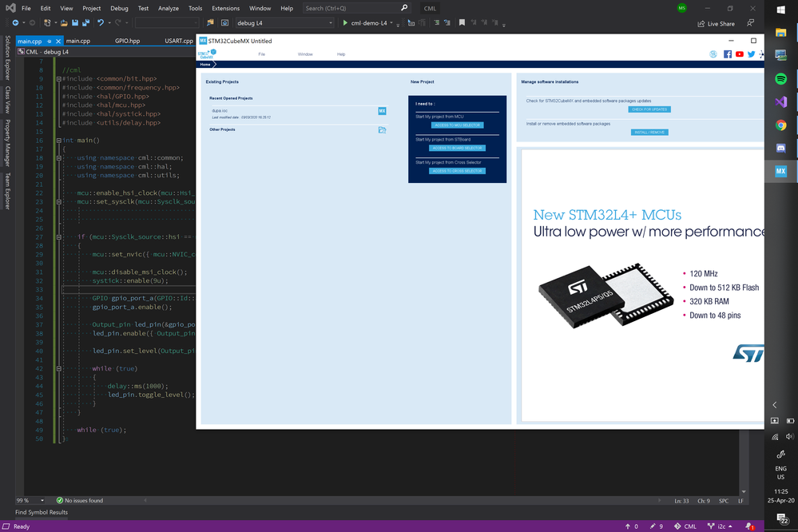This screenshot has height=532, width=798.
Task: Collapse the using namespace block at line 18
Action: tap(58, 158)
